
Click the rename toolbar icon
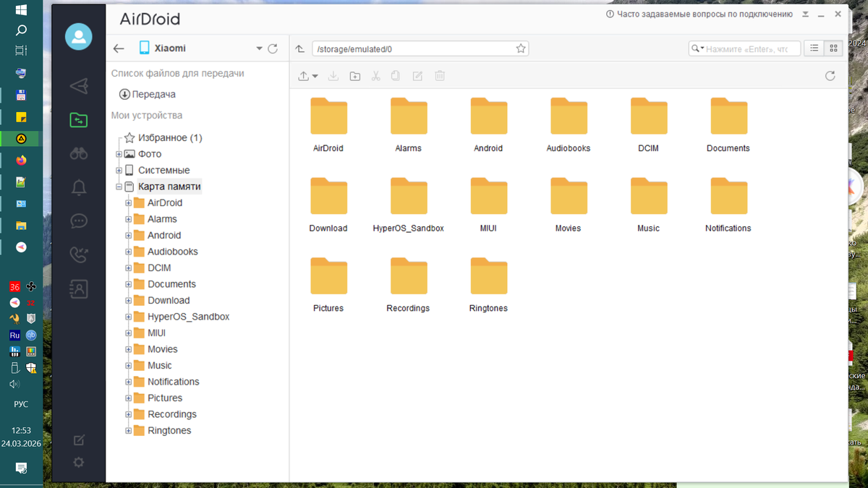coord(417,76)
